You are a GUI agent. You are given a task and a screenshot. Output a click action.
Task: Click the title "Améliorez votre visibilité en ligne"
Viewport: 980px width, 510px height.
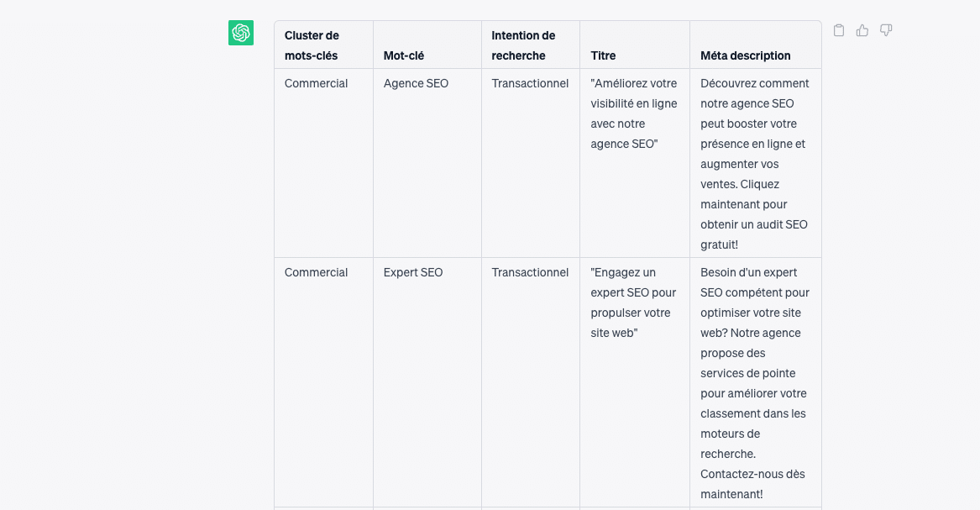tap(633, 113)
